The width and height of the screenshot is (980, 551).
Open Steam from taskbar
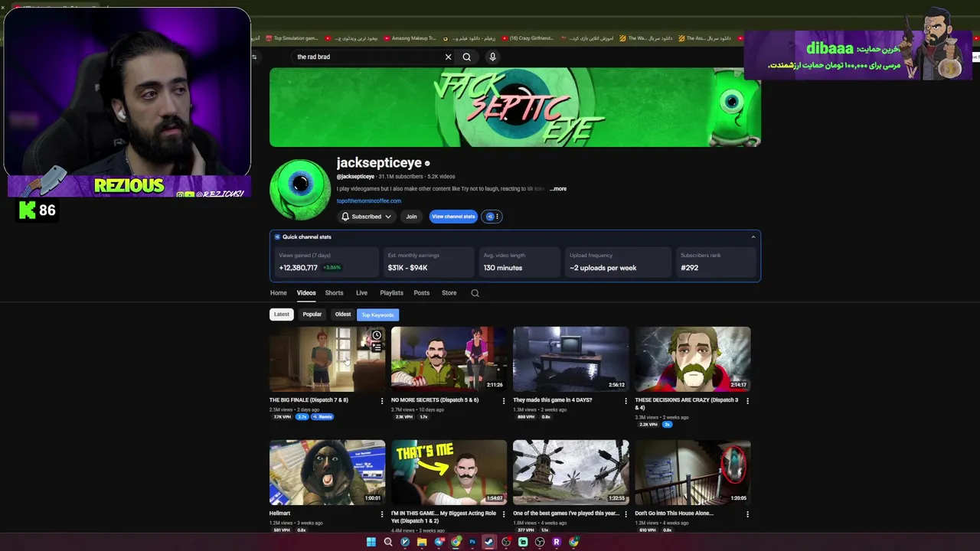point(489,542)
